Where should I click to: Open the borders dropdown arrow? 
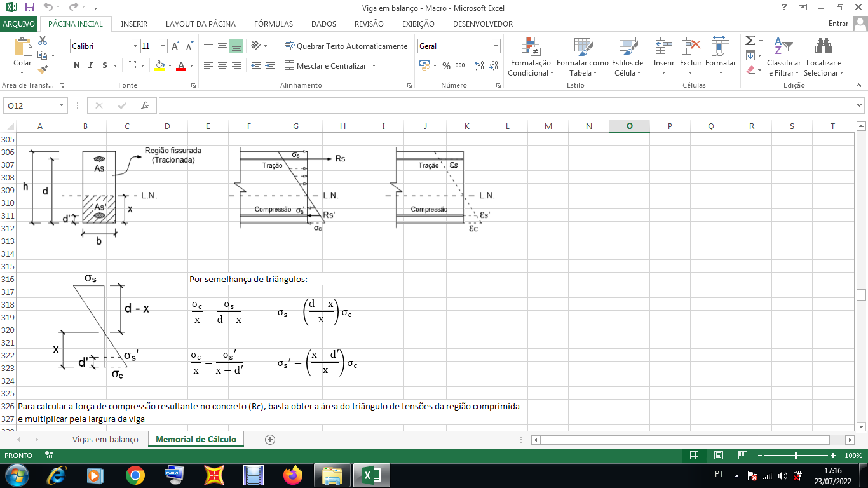pos(142,65)
